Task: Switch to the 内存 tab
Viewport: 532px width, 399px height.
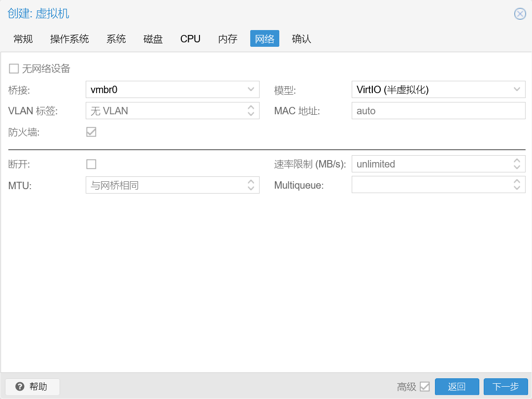Action: pos(228,39)
